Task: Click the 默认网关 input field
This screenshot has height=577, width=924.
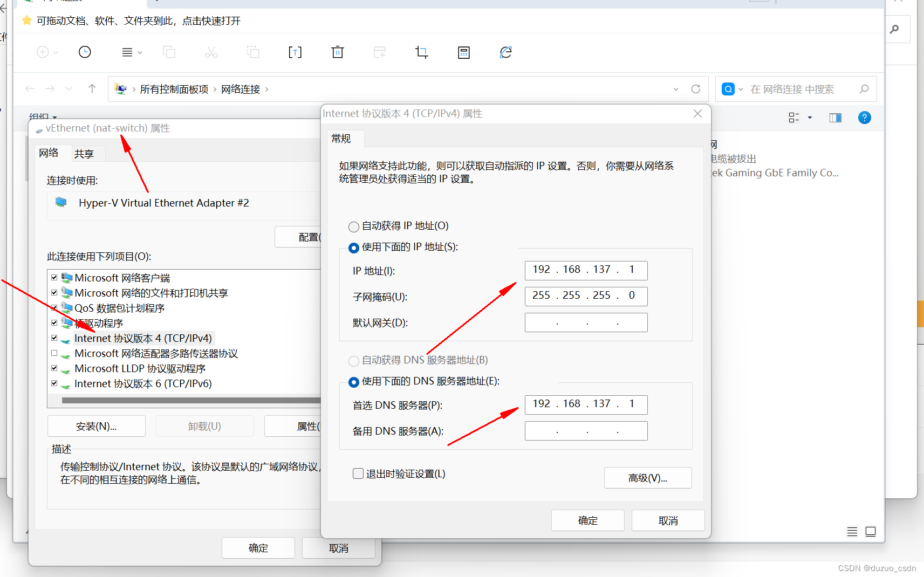Action: [586, 322]
